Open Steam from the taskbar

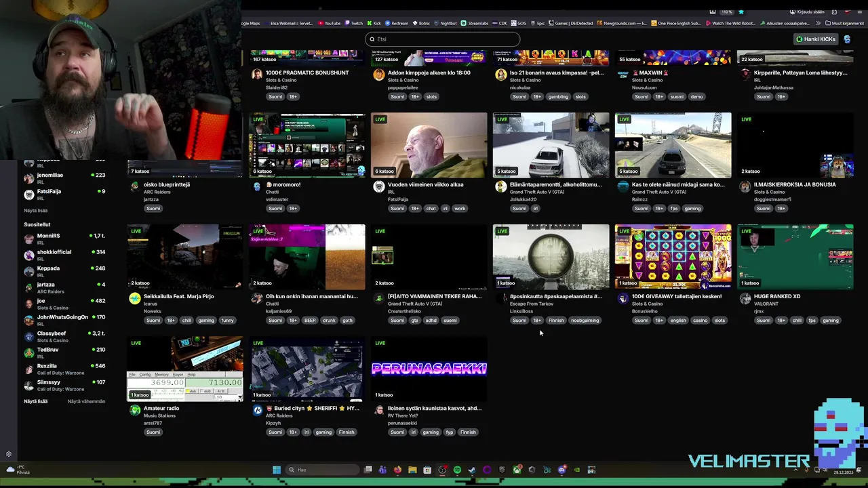click(x=472, y=470)
